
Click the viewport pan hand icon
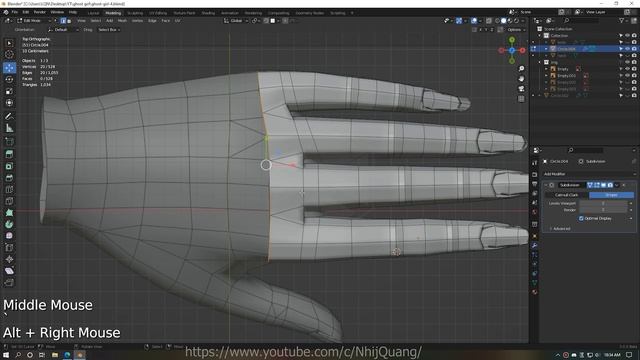(x=521, y=79)
